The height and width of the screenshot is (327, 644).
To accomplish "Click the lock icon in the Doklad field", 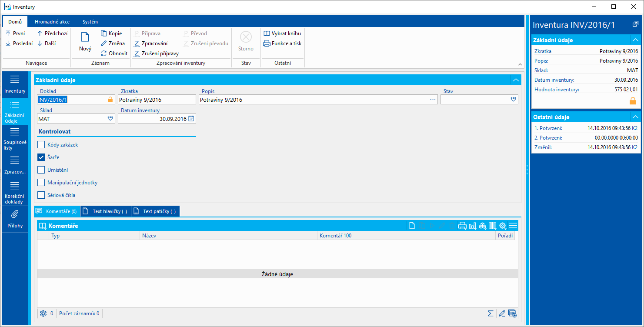I will [110, 100].
